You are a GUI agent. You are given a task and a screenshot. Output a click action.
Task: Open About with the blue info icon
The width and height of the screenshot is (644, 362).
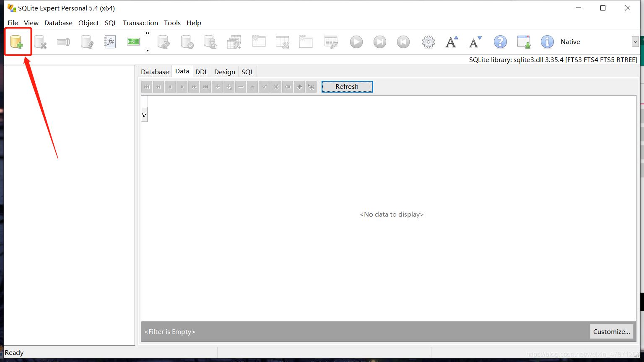[547, 42]
